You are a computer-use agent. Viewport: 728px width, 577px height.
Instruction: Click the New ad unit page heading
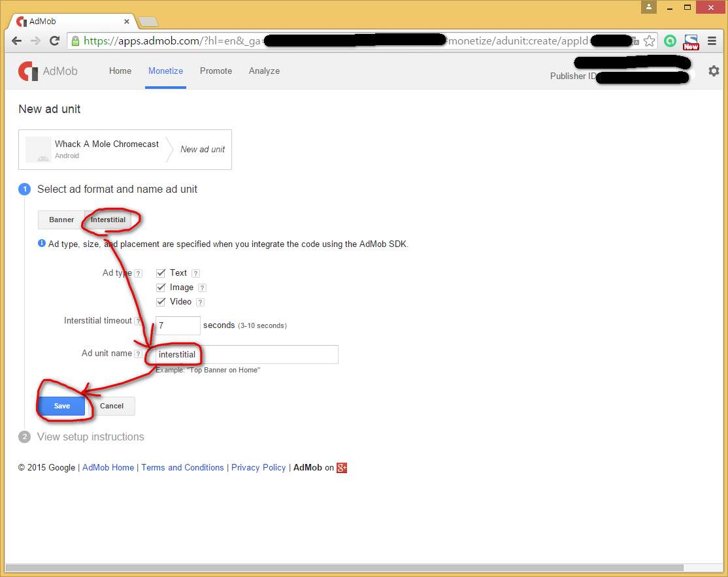[49, 109]
